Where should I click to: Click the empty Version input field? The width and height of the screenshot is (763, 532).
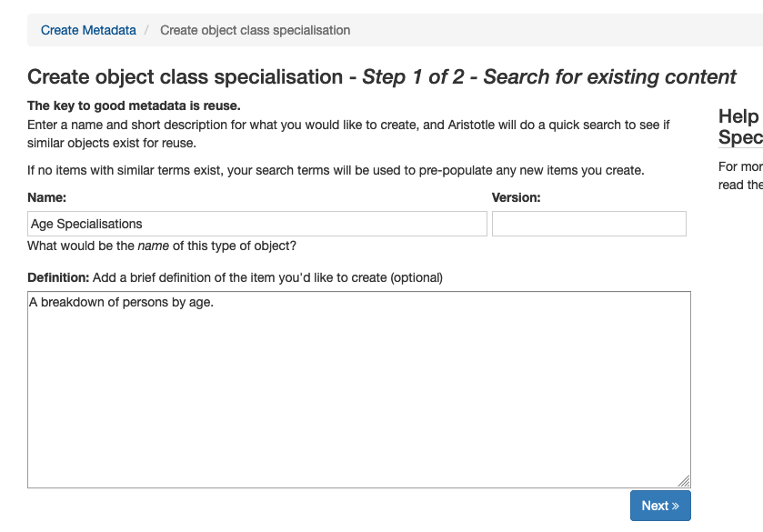tap(588, 224)
